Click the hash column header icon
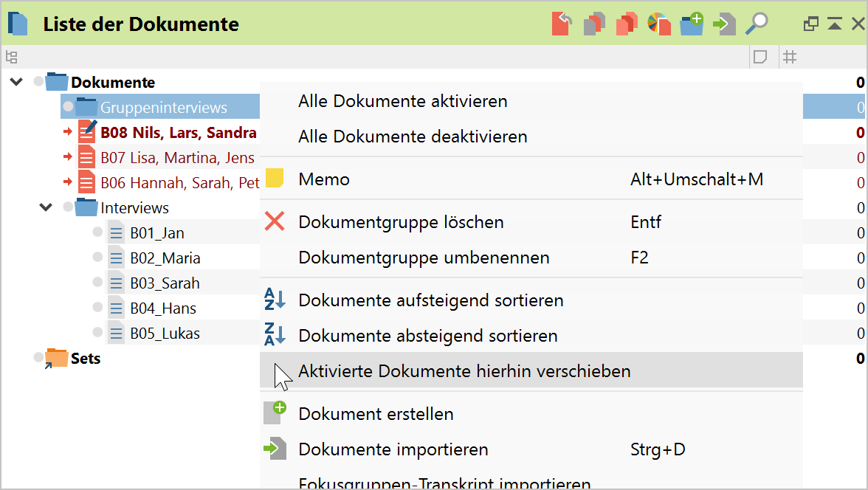Viewport: 868px width, 490px height. tap(790, 57)
